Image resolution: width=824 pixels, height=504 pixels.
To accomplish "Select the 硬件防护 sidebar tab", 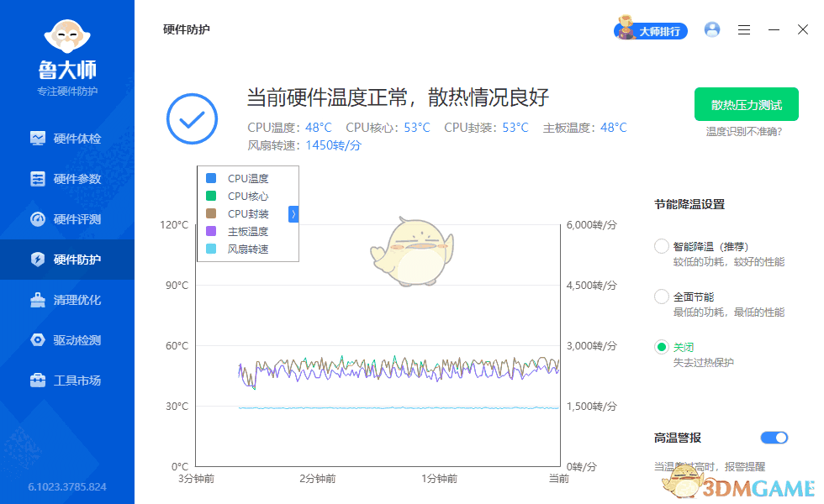I will point(67,260).
